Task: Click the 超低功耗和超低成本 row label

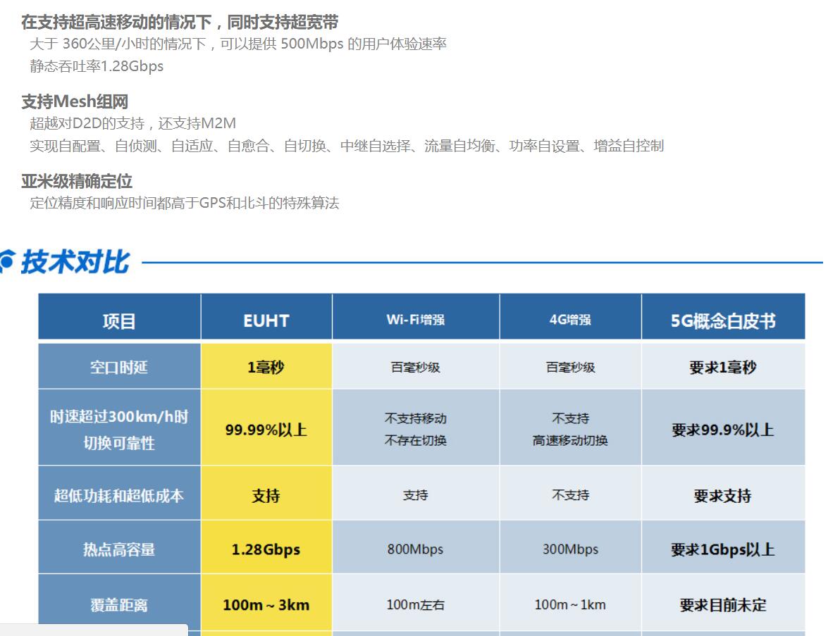Action: (119, 495)
